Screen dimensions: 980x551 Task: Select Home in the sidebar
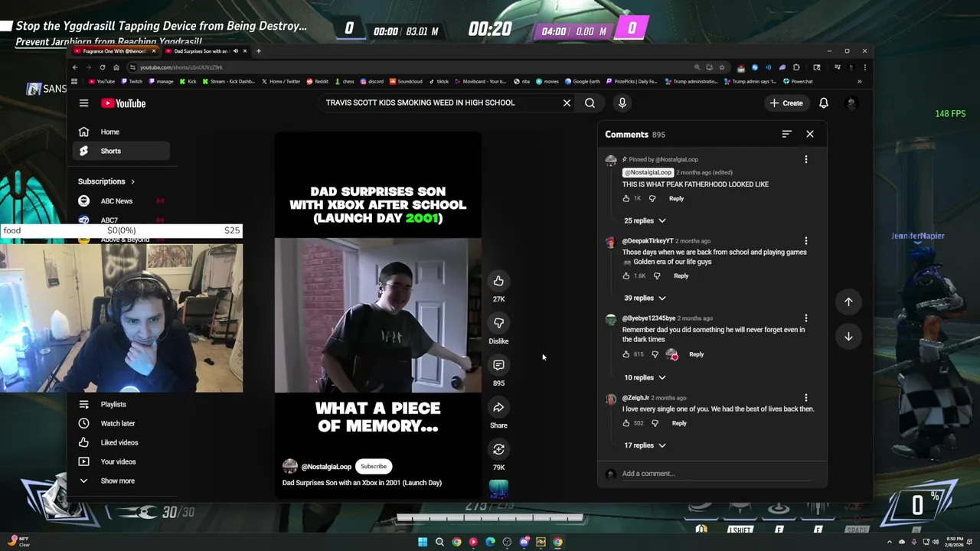pos(121,132)
